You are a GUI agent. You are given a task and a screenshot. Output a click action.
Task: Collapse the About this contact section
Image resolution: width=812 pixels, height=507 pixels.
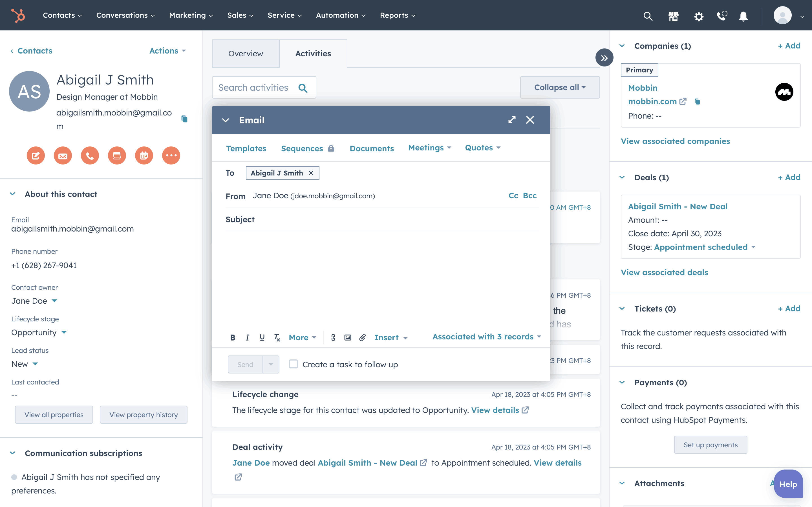[13, 194]
